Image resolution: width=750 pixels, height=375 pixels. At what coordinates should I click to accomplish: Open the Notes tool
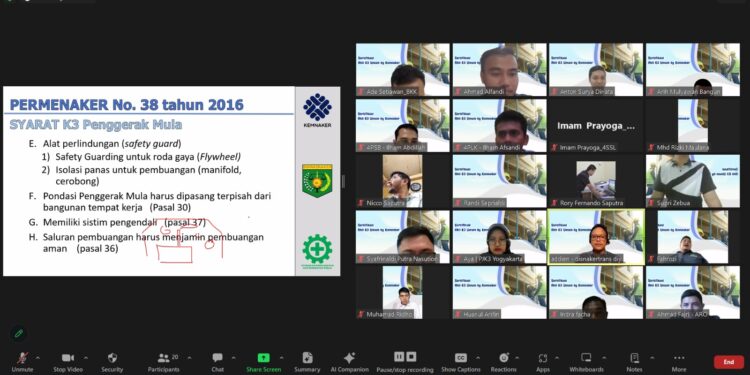(x=634, y=362)
